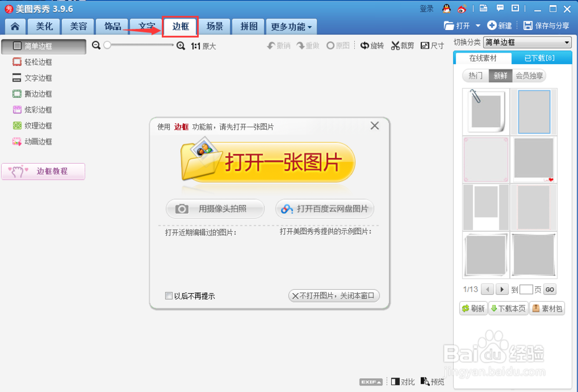This screenshot has height=392, width=578.
Task: Choose the frame thumbnail with red heart
Action: click(x=533, y=160)
